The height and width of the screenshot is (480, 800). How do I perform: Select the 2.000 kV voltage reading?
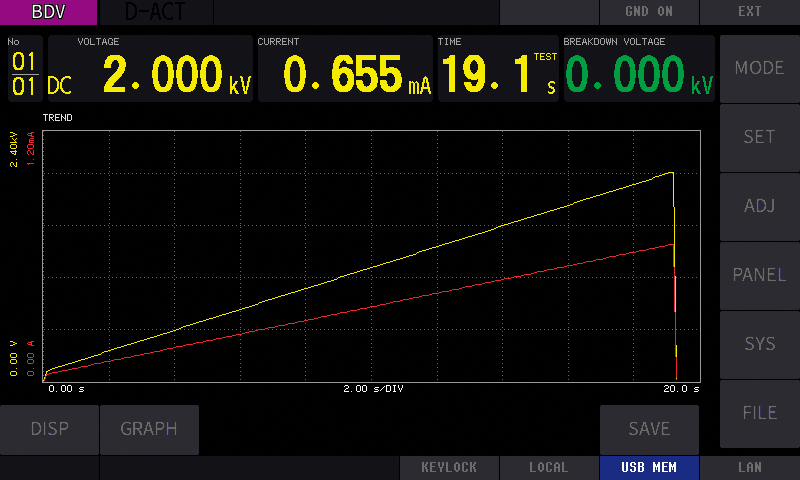(177, 75)
